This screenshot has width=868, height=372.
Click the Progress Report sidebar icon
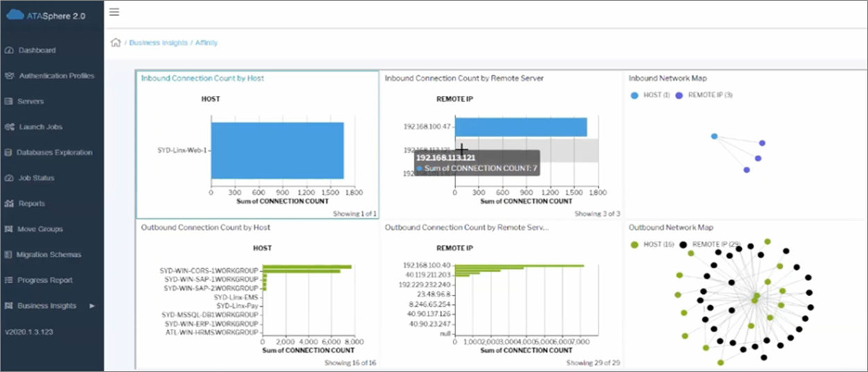tap(9, 280)
